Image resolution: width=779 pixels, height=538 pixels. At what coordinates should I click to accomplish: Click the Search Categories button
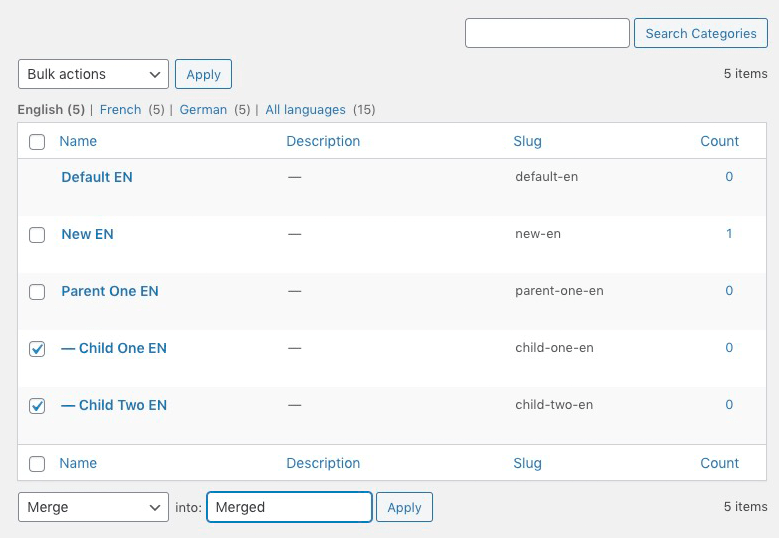tap(700, 33)
